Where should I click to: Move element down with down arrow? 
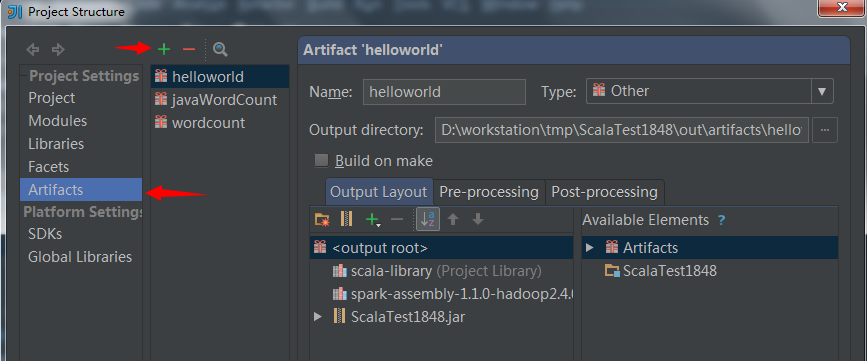[478, 219]
